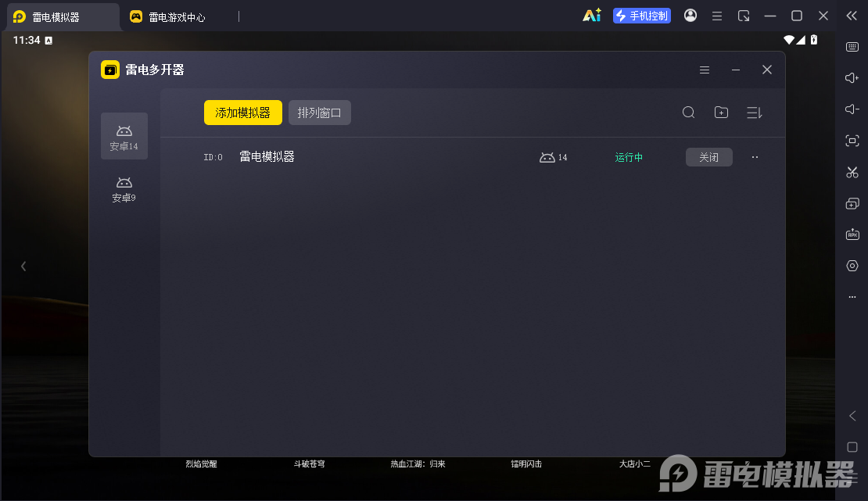Click the pop-out window icon in title bar
The width and height of the screenshot is (868, 501).
744,16
